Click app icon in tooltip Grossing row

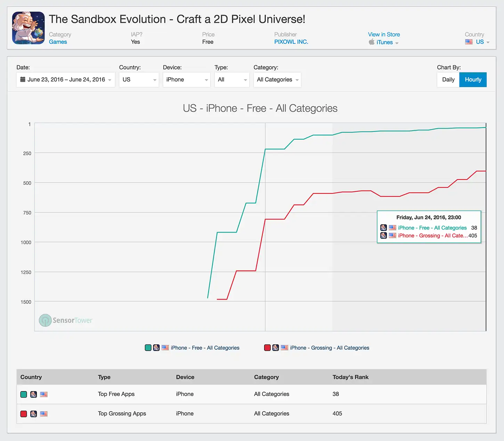pyautogui.click(x=384, y=235)
